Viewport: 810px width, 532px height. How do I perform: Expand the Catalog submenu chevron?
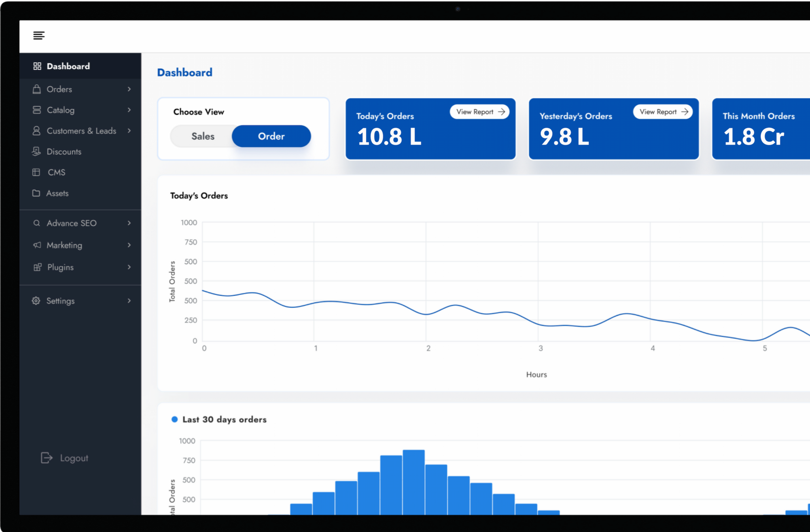(x=129, y=110)
